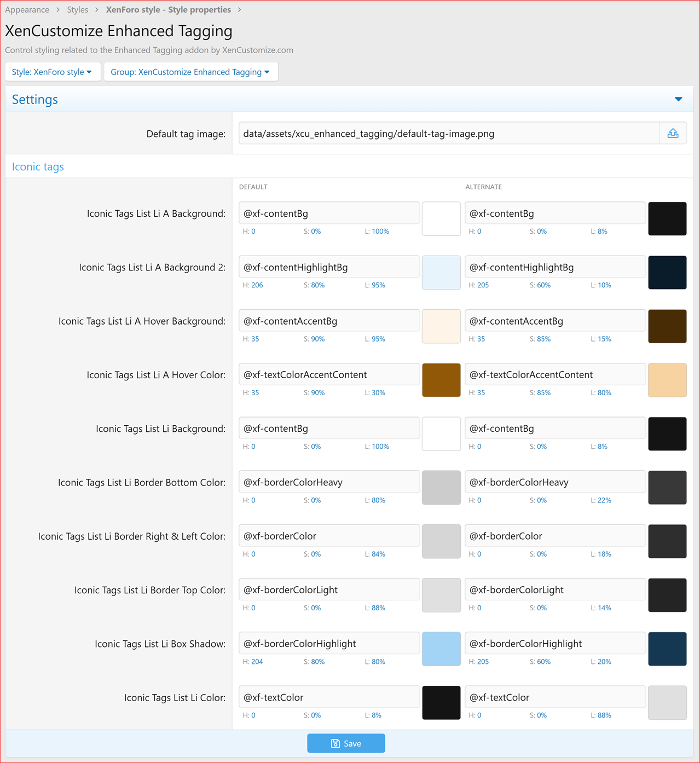Open dark alternate swatch for Iconic Tags List Li Color
This screenshot has height=763, width=700.
click(667, 703)
